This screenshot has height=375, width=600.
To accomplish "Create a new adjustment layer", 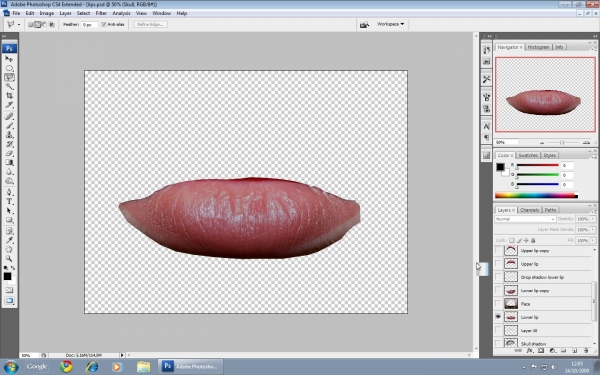I will [552, 350].
